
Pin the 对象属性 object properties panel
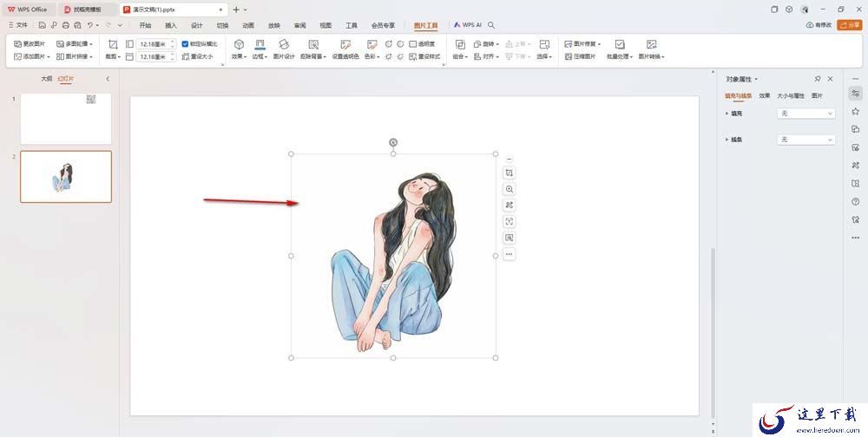pos(818,79)
